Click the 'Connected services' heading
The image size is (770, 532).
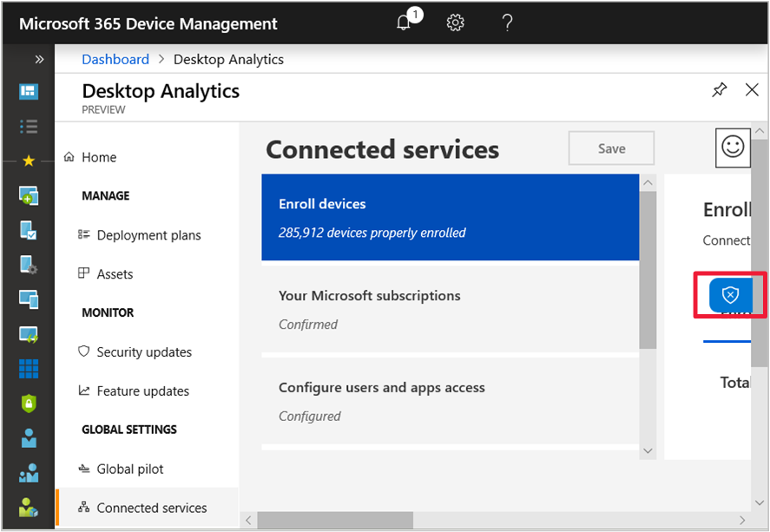[x=383, y=149]
